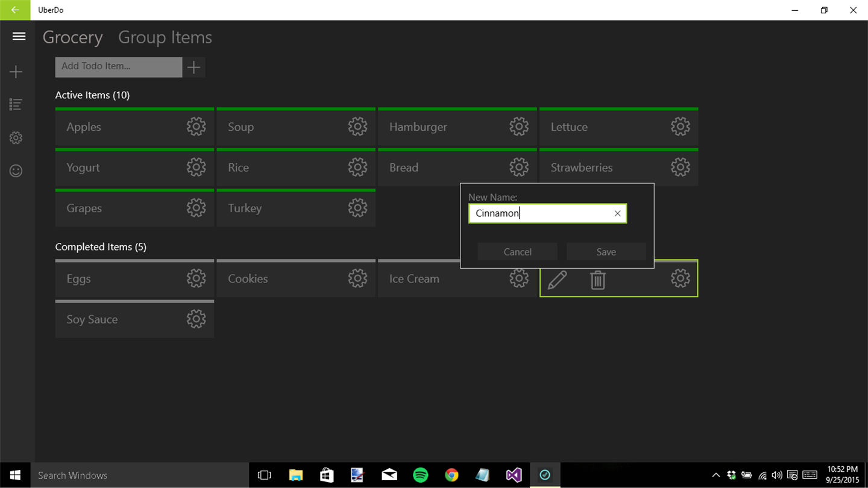Click the green back arrow button
This screenshot has height=488, width=868.
point(15,10)
